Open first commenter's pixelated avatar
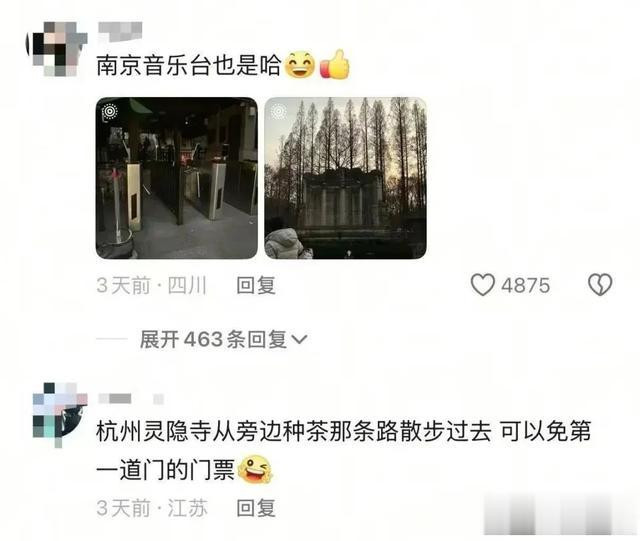640x541 pixels. pyautogui.click(x=57, y=49)
